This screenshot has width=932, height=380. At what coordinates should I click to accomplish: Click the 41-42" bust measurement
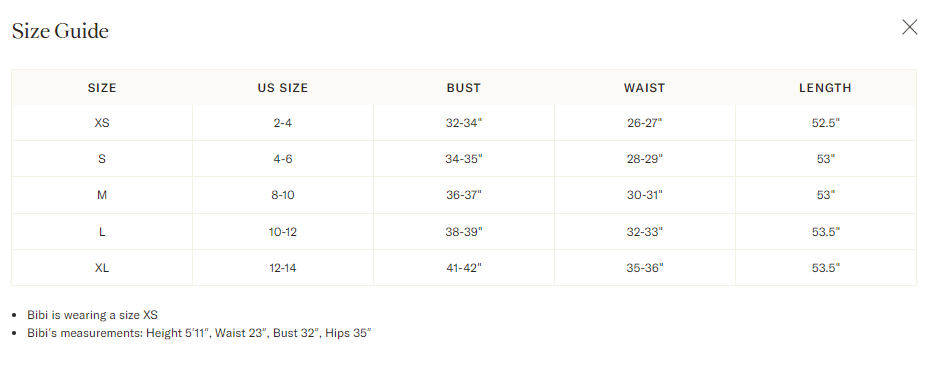pyautogui.click(x=464, y=268)
